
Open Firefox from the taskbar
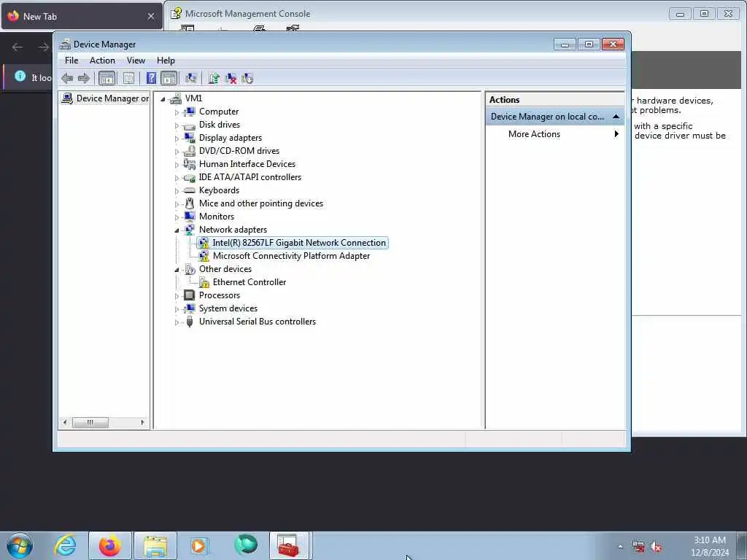[109, 545]
